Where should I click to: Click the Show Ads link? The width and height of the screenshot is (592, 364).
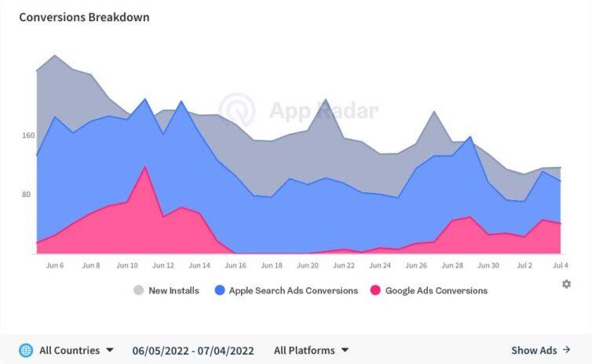coord(541,350)
